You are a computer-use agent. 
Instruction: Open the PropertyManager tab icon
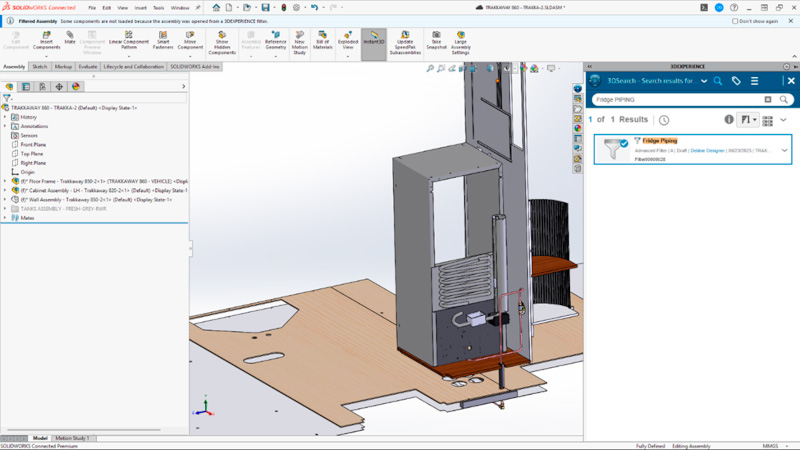(x=26, y=87)
